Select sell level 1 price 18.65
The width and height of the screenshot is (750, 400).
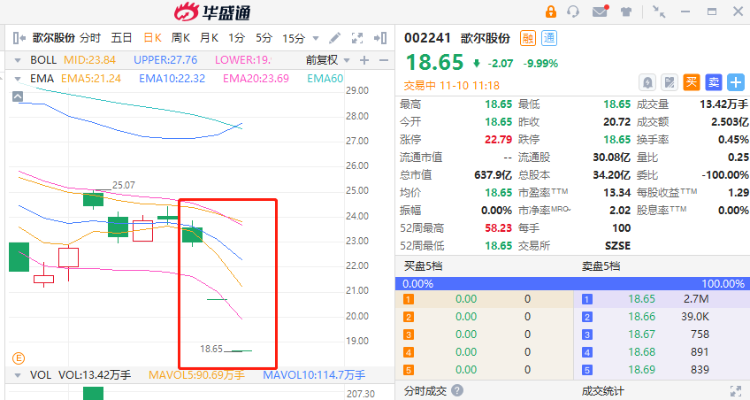point(641,299)
